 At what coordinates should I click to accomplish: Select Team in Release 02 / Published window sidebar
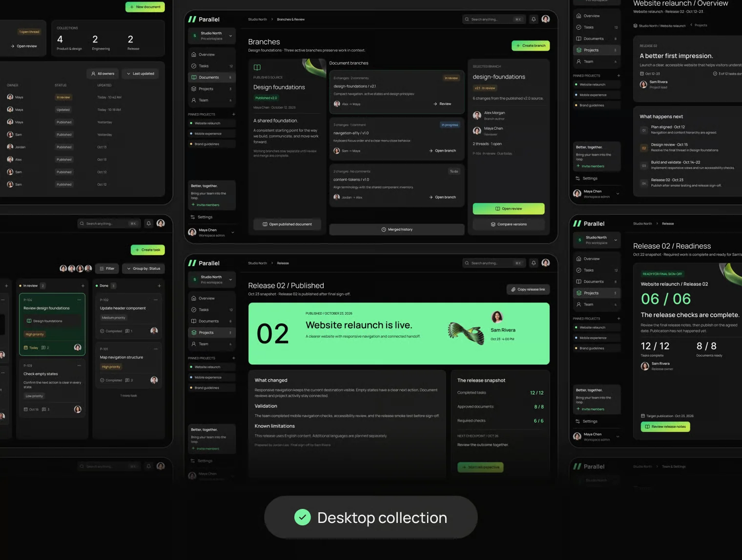(212, 344)
